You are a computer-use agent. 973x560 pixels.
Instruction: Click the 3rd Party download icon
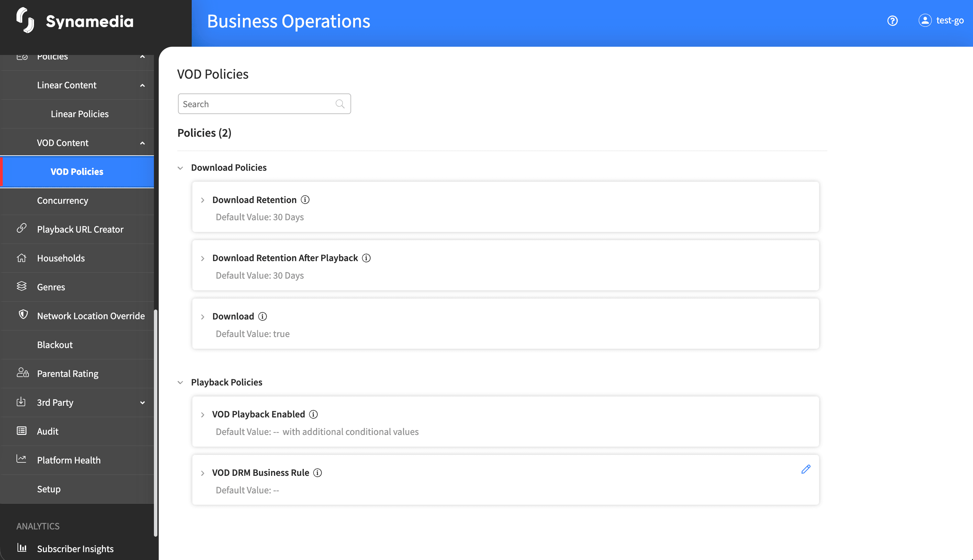(x=21, y=402)
